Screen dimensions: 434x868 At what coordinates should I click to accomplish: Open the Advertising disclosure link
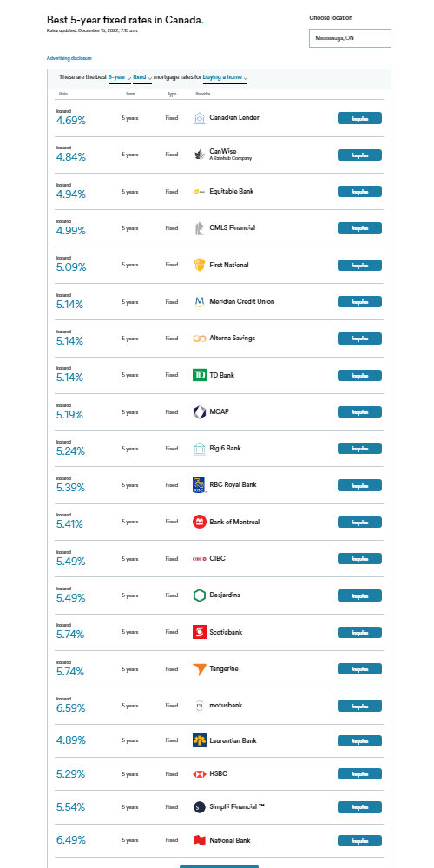point(69,58)
